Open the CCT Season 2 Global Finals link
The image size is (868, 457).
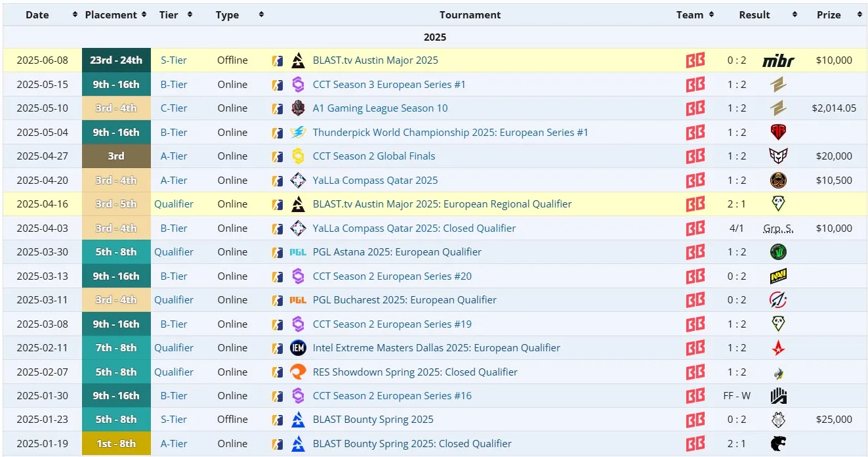coord(374,156)
